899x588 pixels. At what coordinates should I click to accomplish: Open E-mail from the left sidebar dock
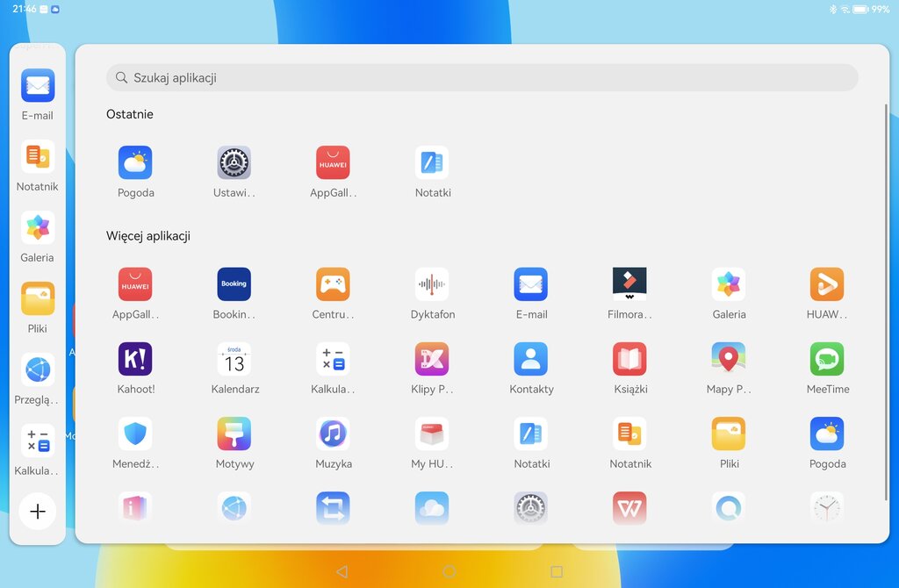(x=38, y=85)
